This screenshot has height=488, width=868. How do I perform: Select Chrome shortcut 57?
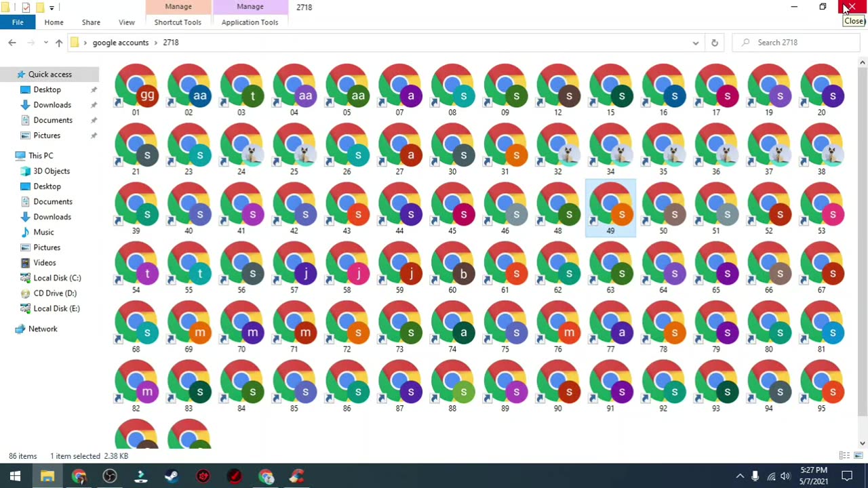[x=294, y=267]
